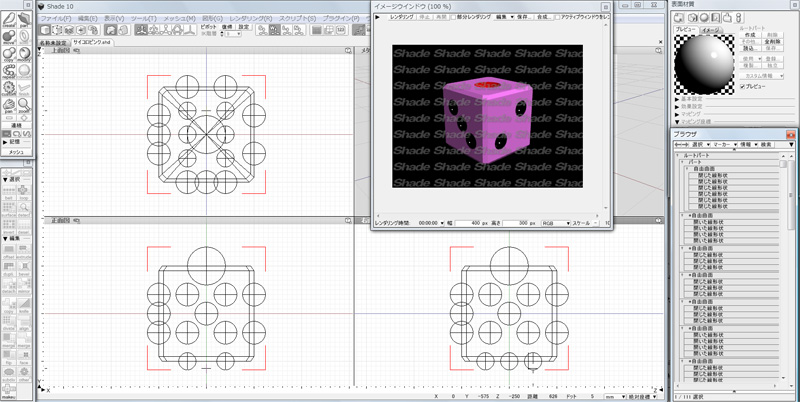Click the highlighted W joint icon in toolbar
800x402 pixels.
point(274,30)
